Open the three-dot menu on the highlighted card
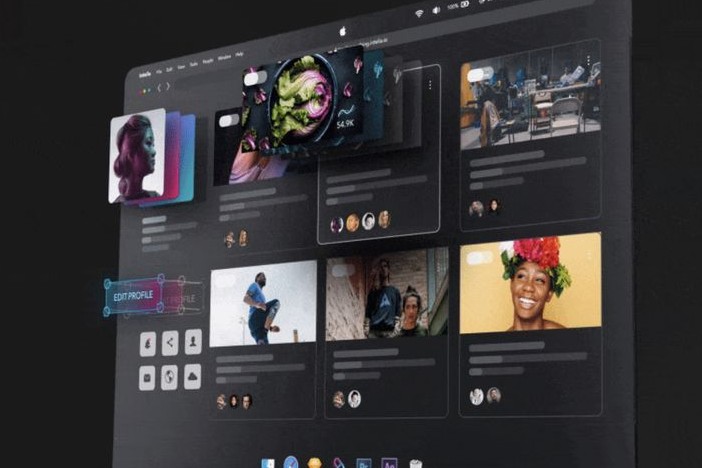The height and width of the screenshot is (468, 702). click(x=430, y=85)
